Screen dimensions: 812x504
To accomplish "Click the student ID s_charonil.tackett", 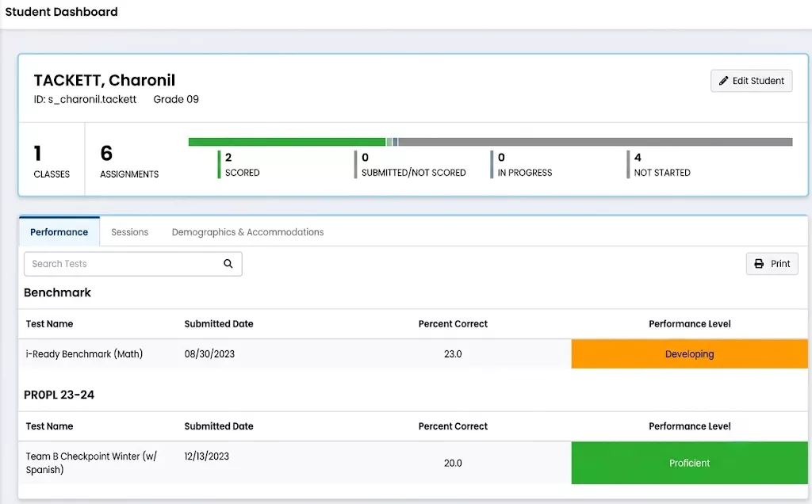I will pos(86,99).
